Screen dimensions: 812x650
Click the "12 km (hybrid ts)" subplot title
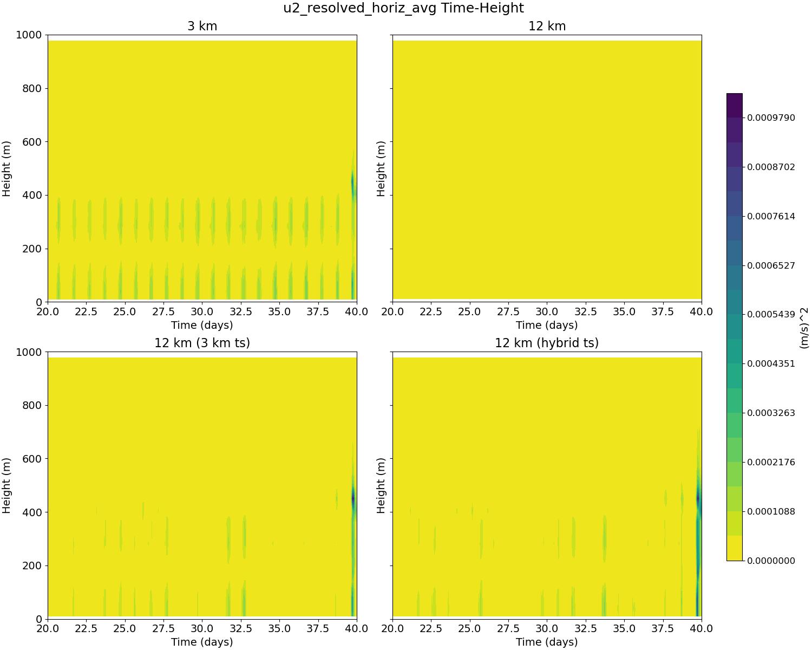(x=547, y=343)
